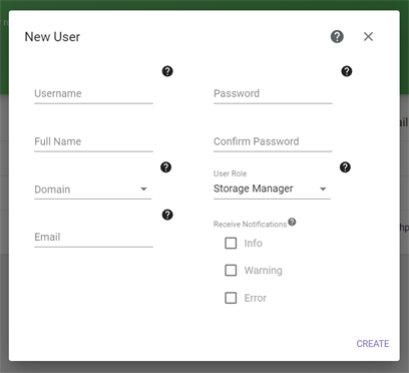This screenshot has width=409, height=373.
Task: Click the help icon above the Email field
Action: coord(167,215)
